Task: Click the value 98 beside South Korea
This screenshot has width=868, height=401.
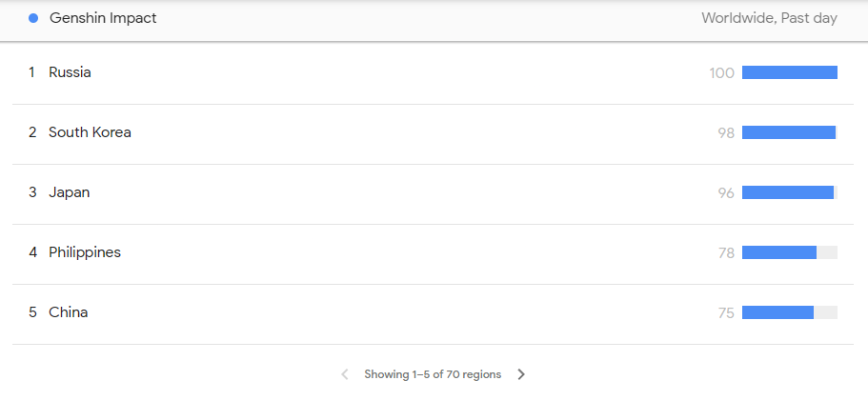Action: click(x=726, y=132)
